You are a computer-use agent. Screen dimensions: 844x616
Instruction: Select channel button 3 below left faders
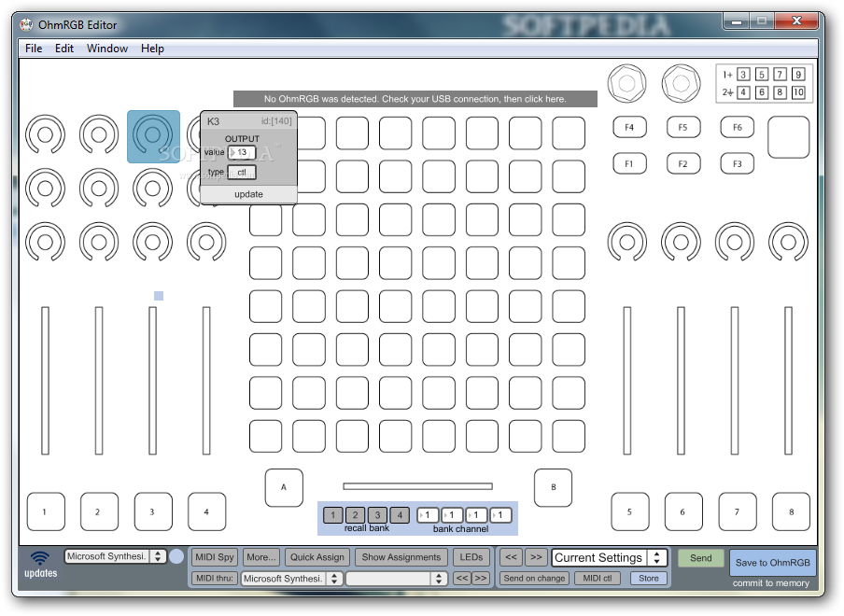tap(153, 511)
